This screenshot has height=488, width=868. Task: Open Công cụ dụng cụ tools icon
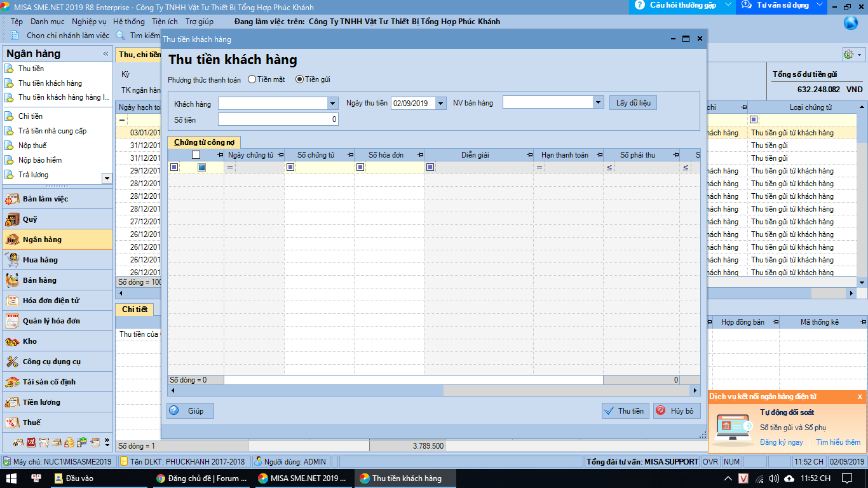(12, 362)
